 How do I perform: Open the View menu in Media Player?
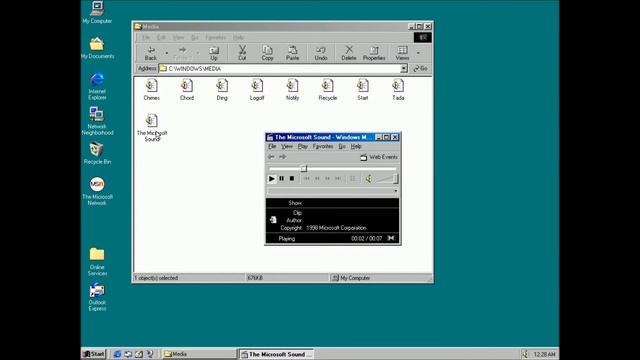(287, 147)
